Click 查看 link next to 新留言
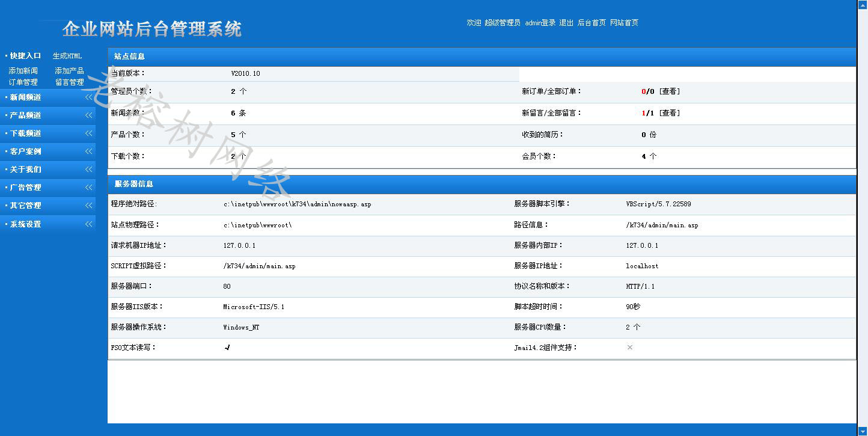Image resolution: width=868 pixels, height=436 pixels. [x=670, y=113]
